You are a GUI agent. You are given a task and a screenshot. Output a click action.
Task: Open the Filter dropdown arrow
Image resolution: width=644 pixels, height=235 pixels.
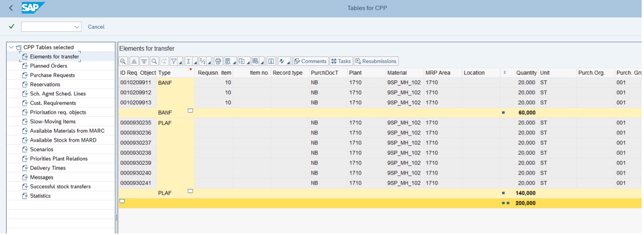coord(180,62)
